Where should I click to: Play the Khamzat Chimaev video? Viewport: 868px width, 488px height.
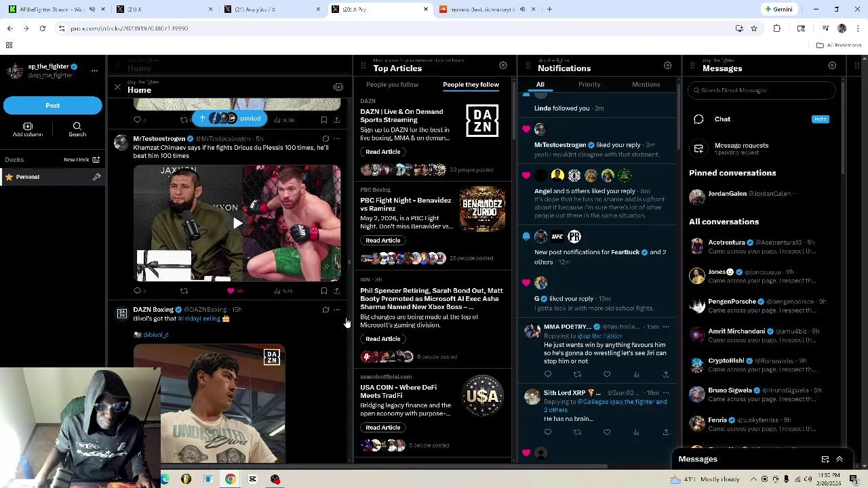point(237,223)
